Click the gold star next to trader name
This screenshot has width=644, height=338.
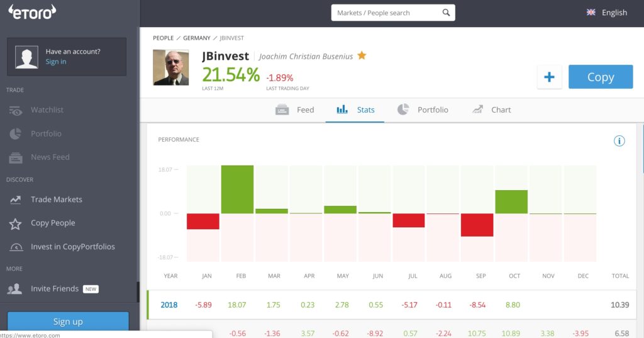tap(362, 55)
